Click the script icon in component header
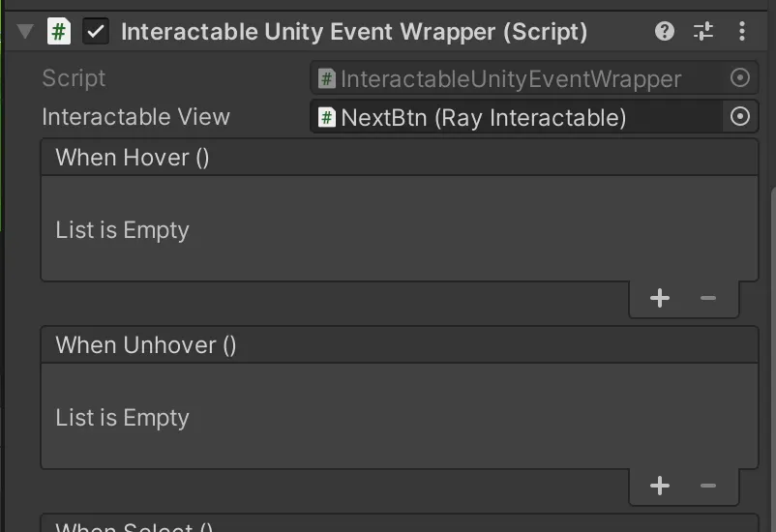Image resolution: width=776 pixels, height=532 pixels. (59, 31)
